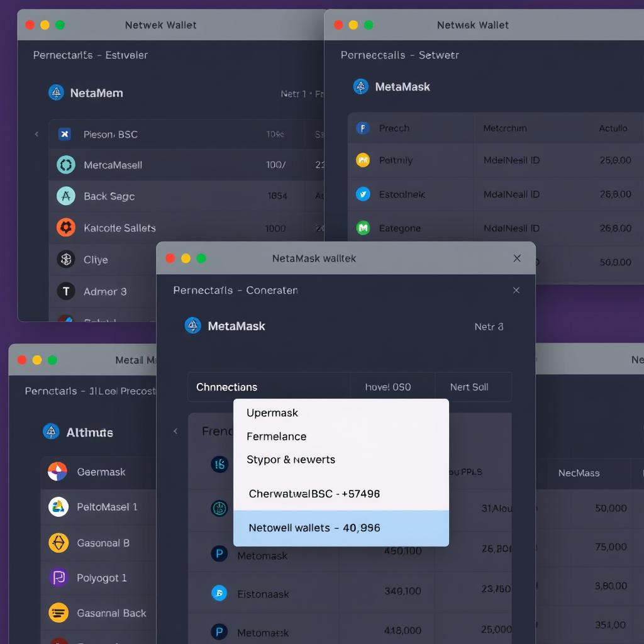
Task: Close the NetaMask walltek window via X
Action: point(517,258)
